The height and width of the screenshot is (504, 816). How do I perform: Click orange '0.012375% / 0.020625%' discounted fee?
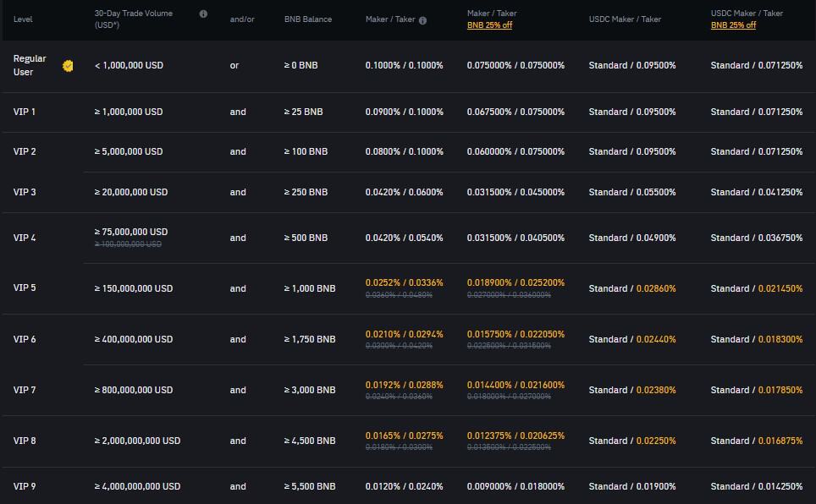516,436
